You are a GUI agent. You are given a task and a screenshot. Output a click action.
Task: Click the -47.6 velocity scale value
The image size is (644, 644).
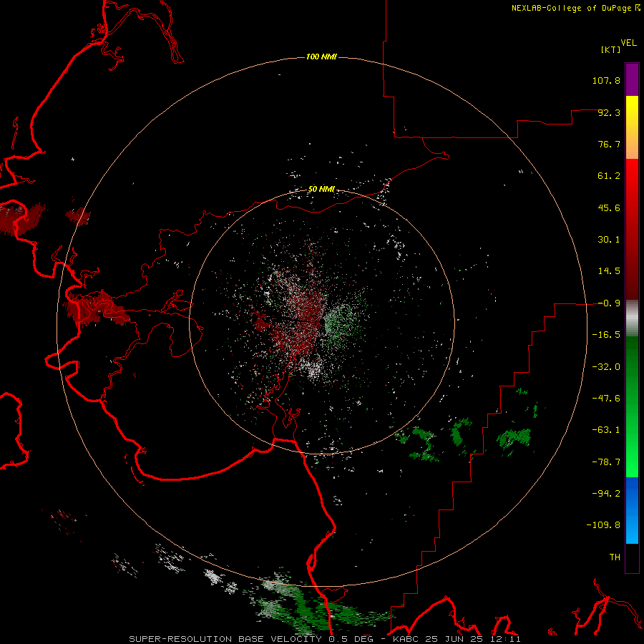[606, 399]
